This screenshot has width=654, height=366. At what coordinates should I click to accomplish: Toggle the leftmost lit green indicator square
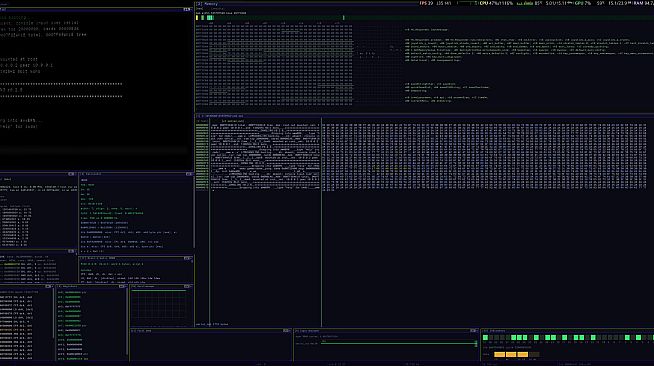pyautogui.click(x=485, y=337)
